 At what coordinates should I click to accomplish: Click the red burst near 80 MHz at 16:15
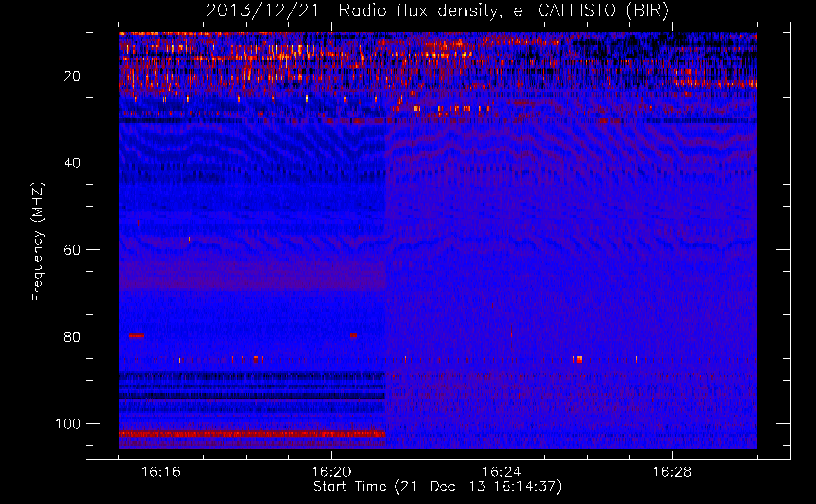pyautogui.click(x=136, y=335)
